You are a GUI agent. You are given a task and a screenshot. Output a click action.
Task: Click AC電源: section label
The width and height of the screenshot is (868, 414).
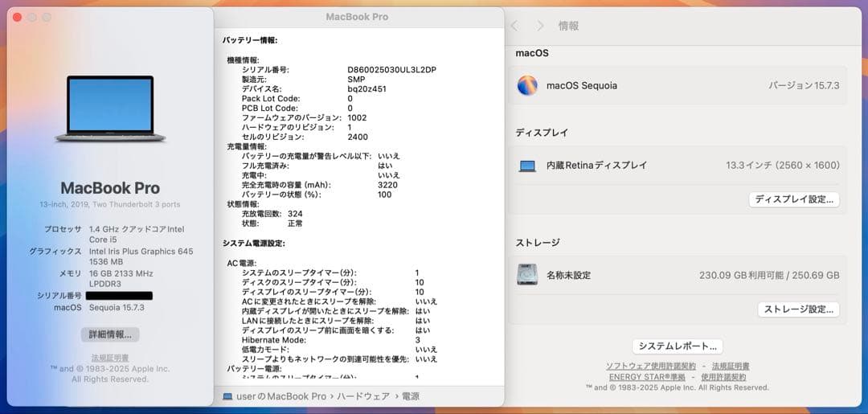pos(242,263)
